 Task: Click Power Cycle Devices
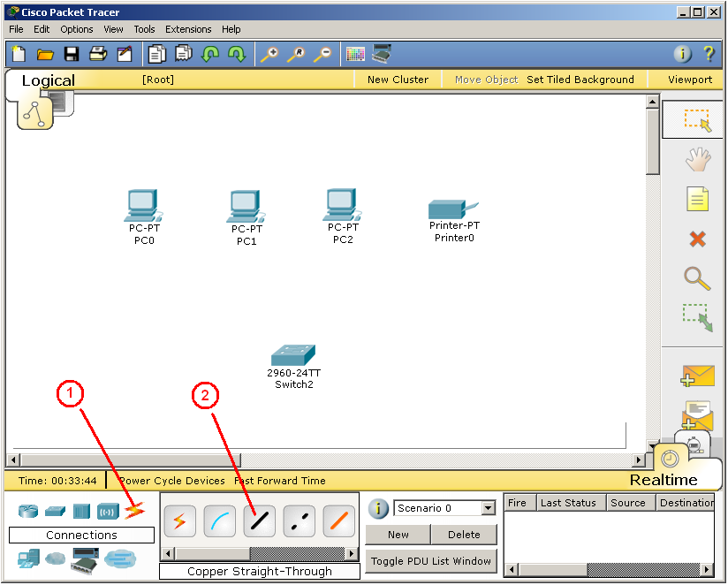[172, 481]
